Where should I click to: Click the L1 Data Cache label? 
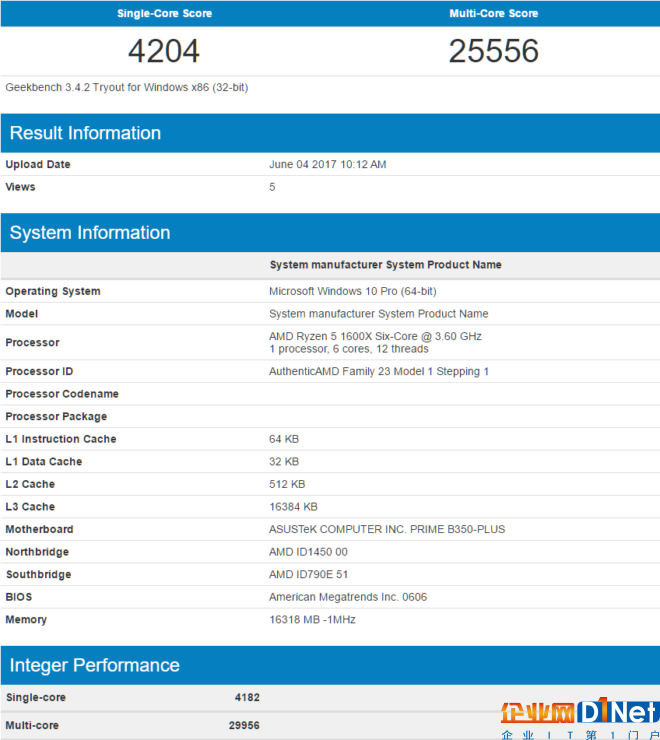[x=44, y=462]
